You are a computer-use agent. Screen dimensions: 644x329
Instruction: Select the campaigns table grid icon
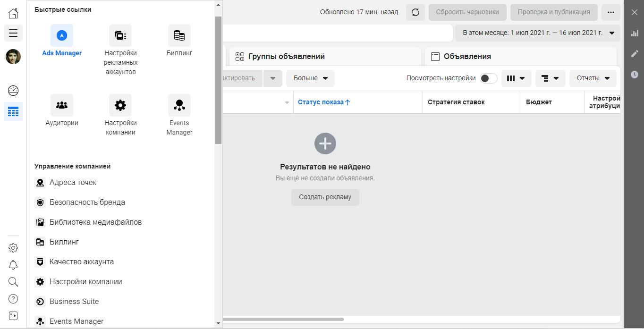point(13,111)
